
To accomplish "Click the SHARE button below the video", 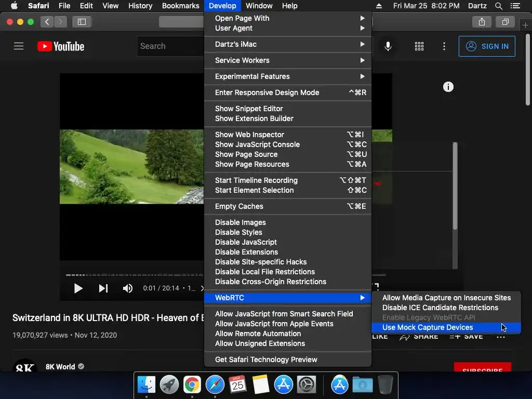I will 419,337.
